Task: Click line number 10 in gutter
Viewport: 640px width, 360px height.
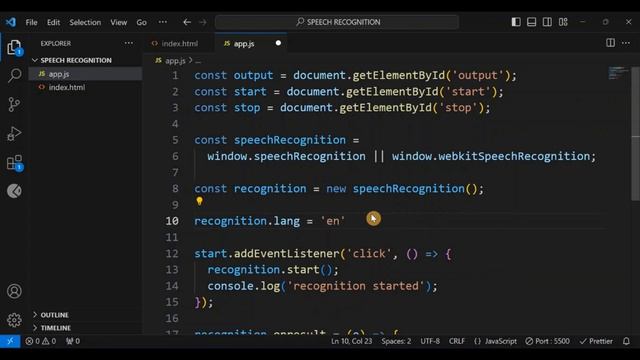Action: click(172, 221)
